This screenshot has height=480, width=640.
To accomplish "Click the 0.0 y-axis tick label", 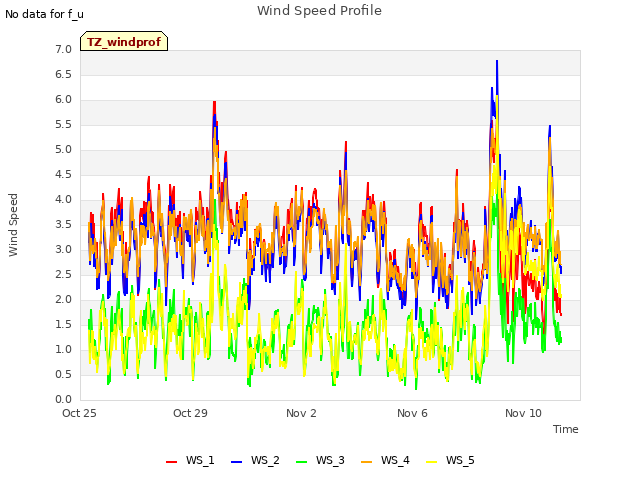I will (64, 399).
